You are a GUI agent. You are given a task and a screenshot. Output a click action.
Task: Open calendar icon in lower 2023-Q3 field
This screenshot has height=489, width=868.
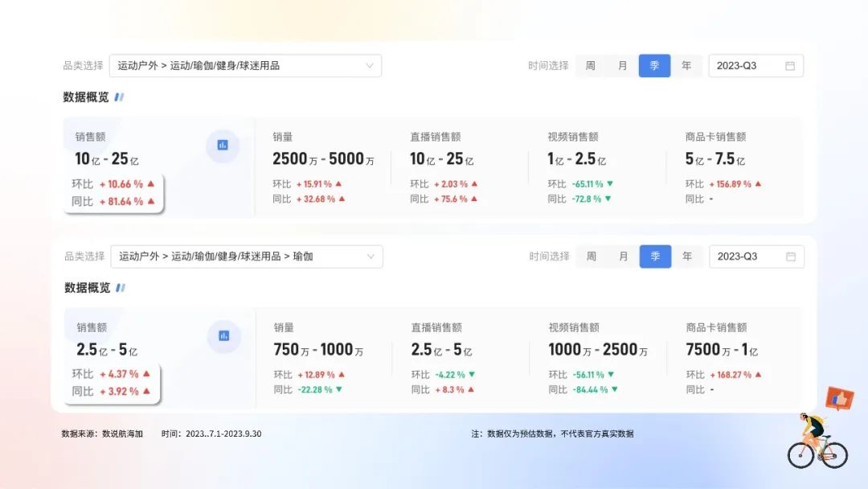[791, 257]
